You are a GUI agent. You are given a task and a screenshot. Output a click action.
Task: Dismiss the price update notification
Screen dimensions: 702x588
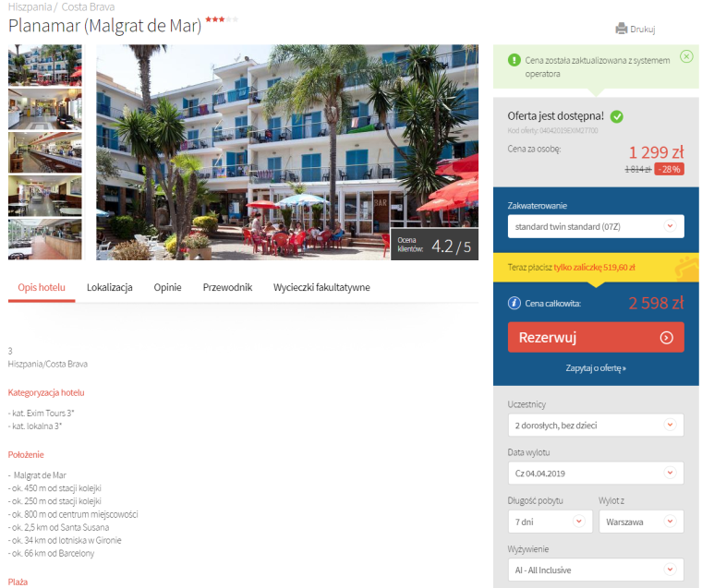click(x=686, y=56)
